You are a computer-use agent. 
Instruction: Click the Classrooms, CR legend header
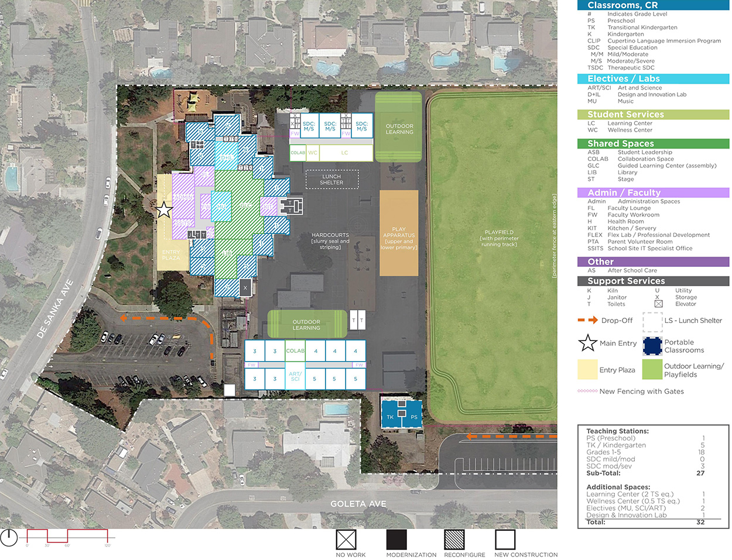[x=654, y=5]
